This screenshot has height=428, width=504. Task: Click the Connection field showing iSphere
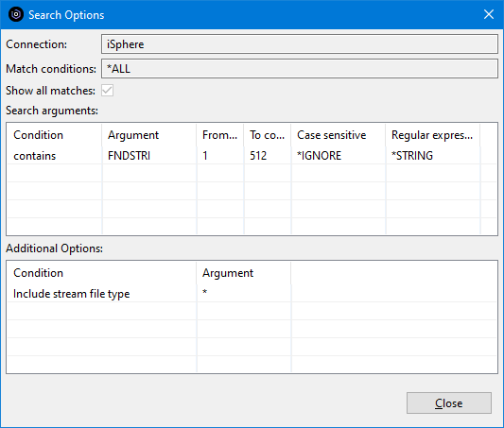tap(300, 44)
